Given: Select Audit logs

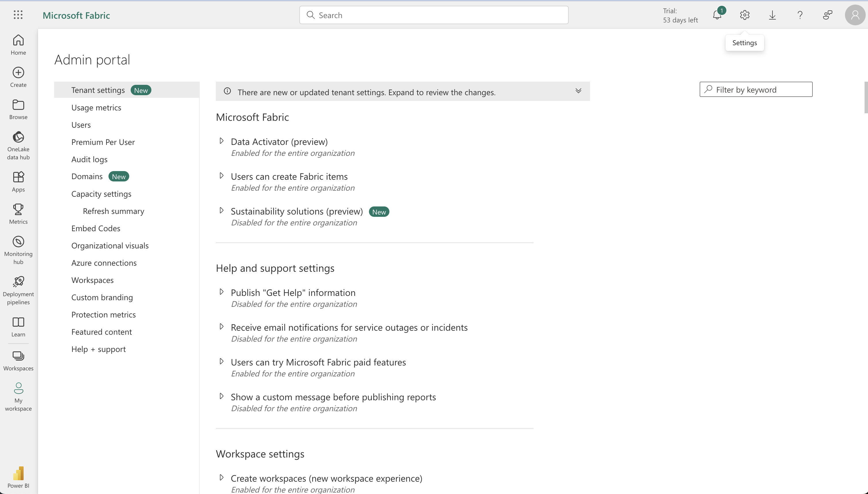Looking at the screenshot, I should point(89,160).
